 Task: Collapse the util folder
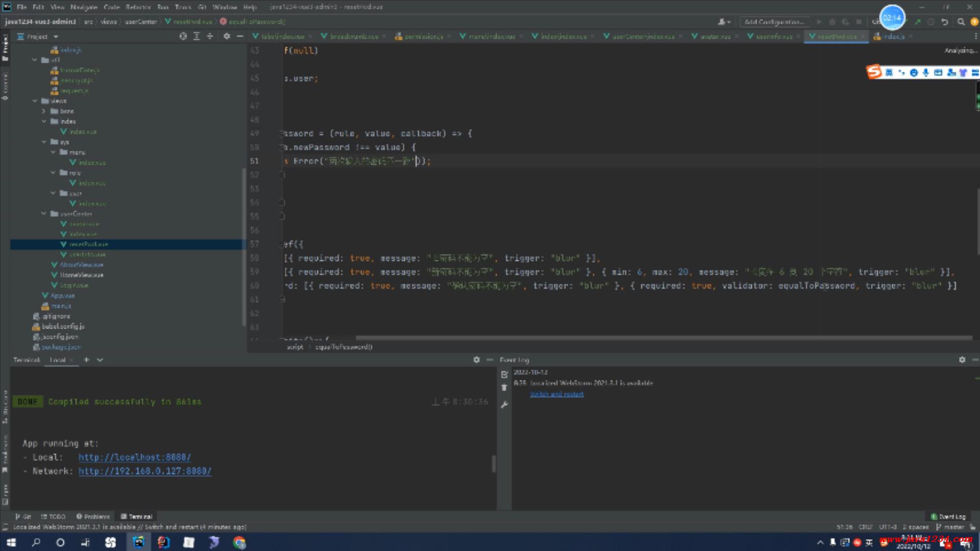pos(35,60)
